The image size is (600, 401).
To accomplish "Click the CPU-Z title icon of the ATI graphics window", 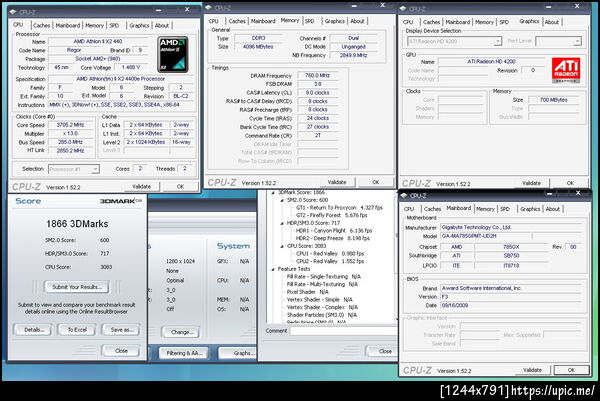I will pyautogui.click(x=403, y=8).
